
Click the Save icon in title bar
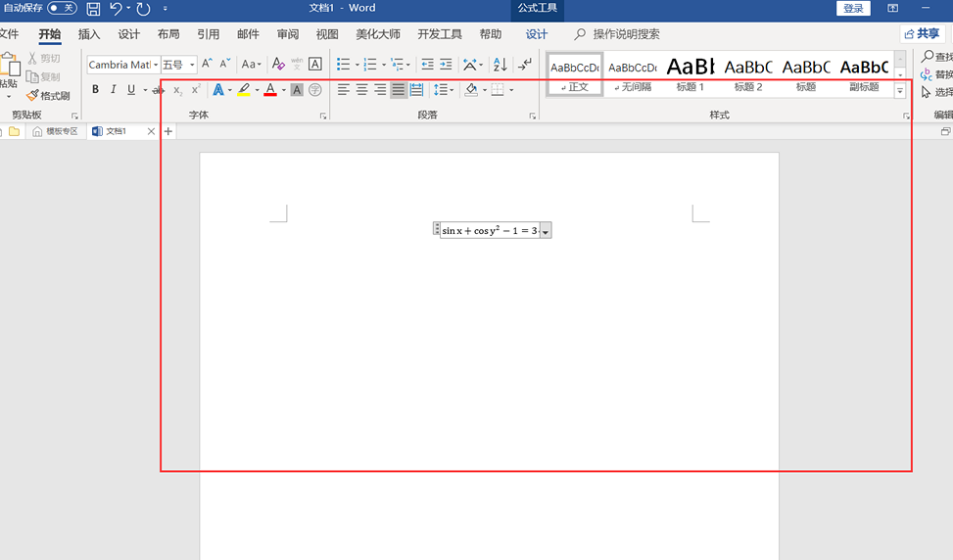(x=93, y=9)
